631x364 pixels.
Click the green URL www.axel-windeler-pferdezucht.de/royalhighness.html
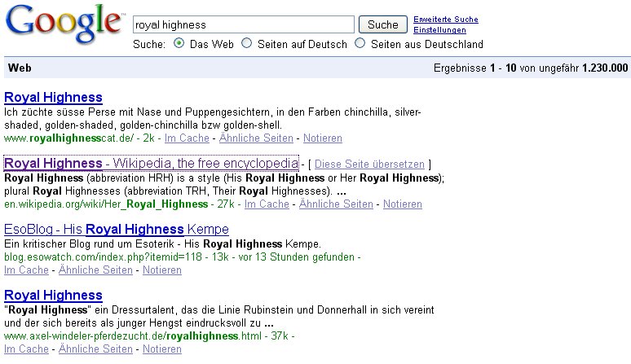click(133, 335)
